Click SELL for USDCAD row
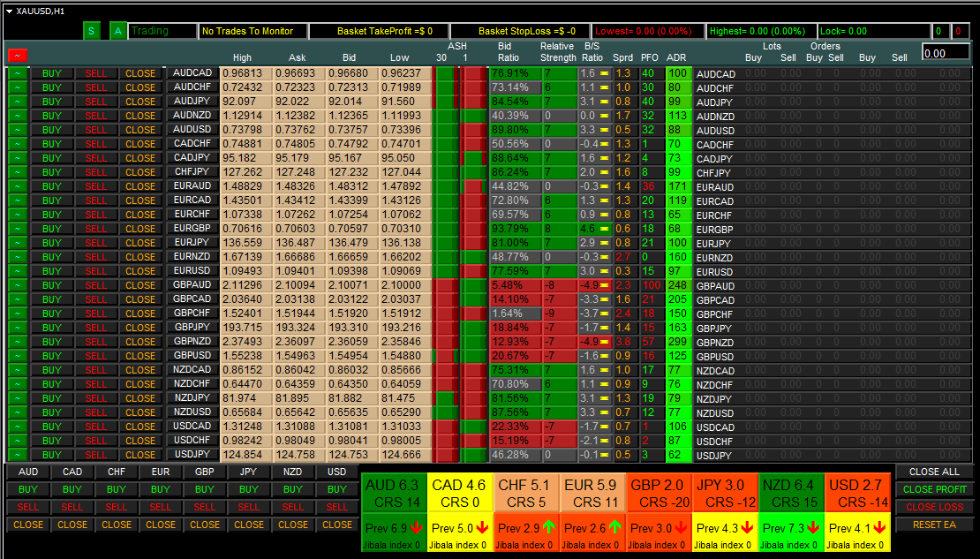 (x=95, y=427)
